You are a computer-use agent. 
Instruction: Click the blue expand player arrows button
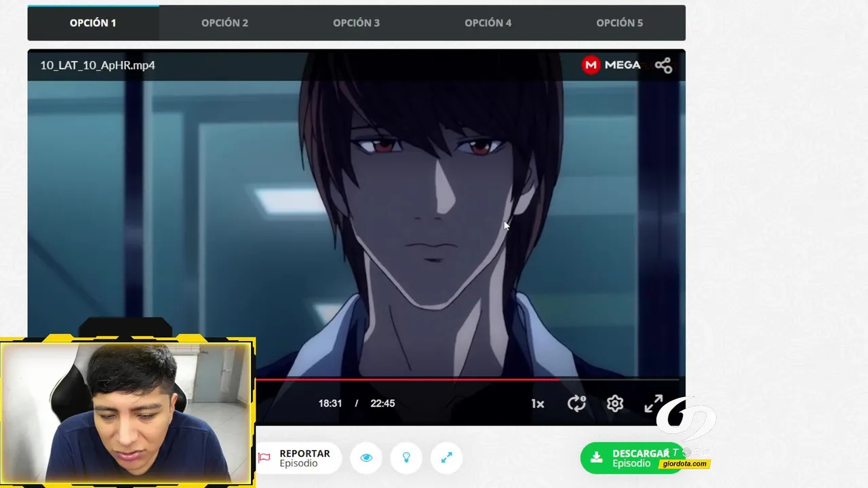[446, 458]
